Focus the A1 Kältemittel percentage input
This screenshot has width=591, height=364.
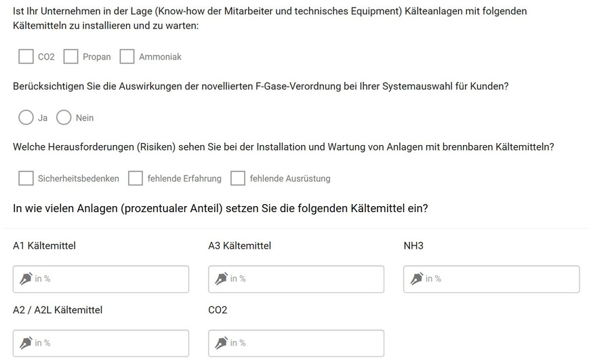pos(108,279)
